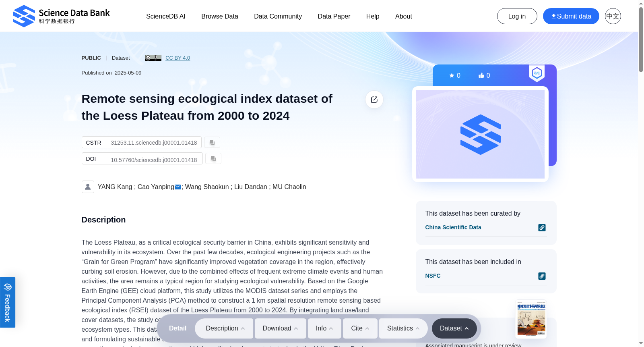Click the DOI value 10.57760/sciencedb.j00001.01418
Image resolution: width=644 pixels, height=347 pixels.
click(x=154, y=160)
